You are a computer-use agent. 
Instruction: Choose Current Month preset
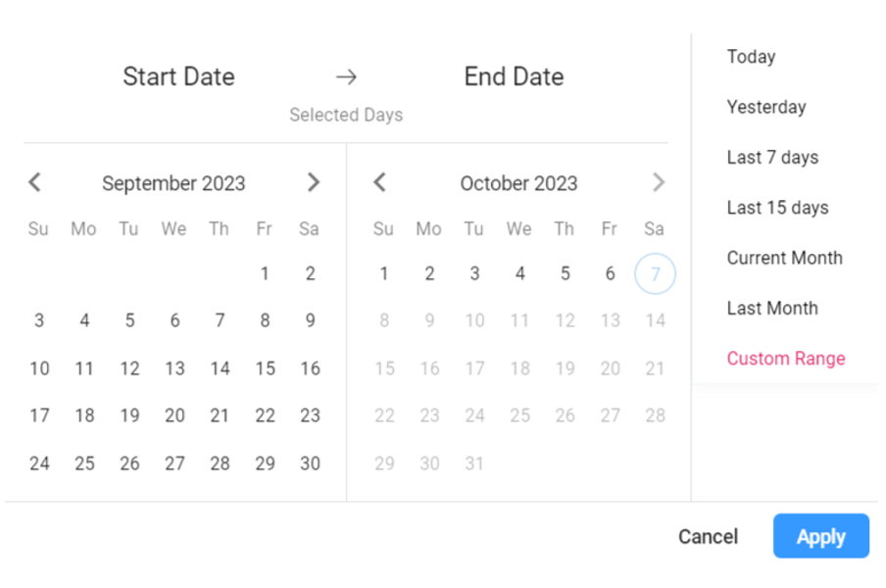(784, 258)
